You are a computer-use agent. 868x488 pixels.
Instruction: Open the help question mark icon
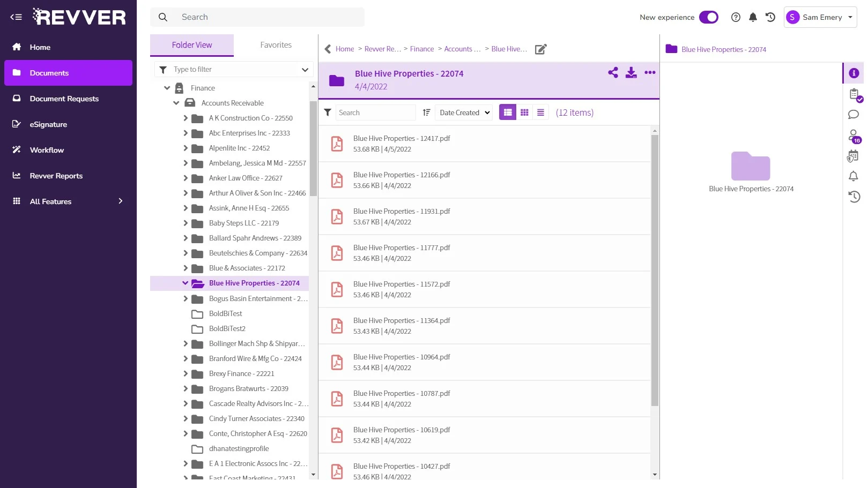pyautogui.click(x=736, y=17)
